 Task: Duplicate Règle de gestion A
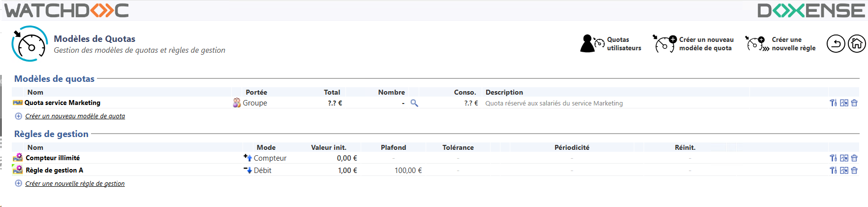click(844, 171)
